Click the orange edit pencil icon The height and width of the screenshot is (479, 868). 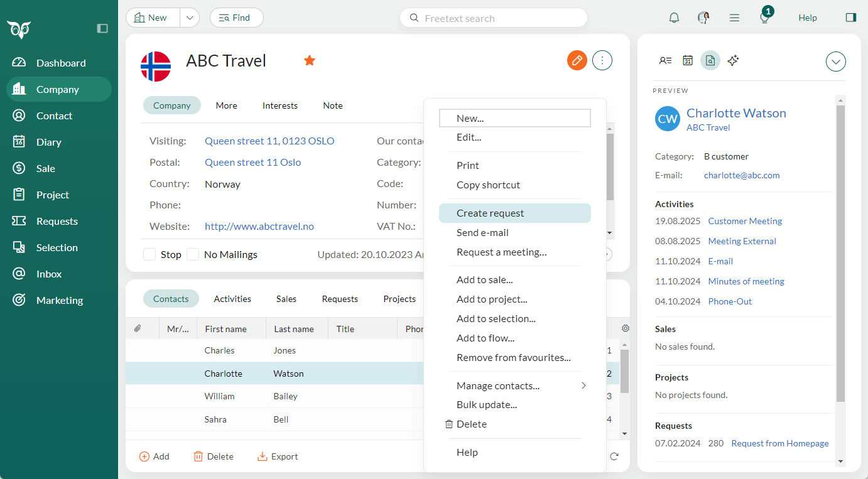tap(577, 61)
